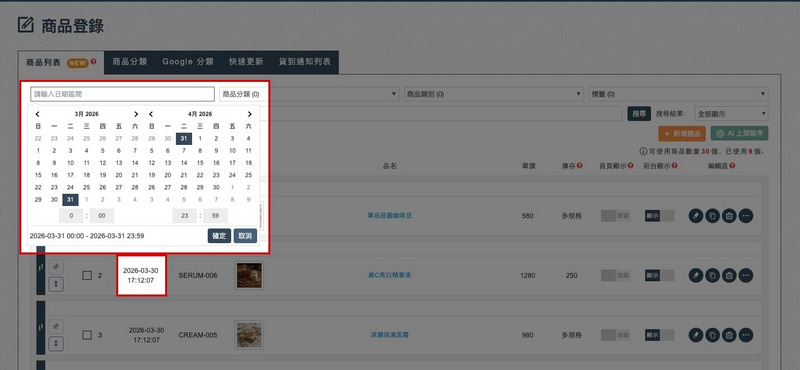Toggle 首頁顯示 switch for CREAM-005 row
This screenshot has height=370, width=800.
click(x=615, y=335)
